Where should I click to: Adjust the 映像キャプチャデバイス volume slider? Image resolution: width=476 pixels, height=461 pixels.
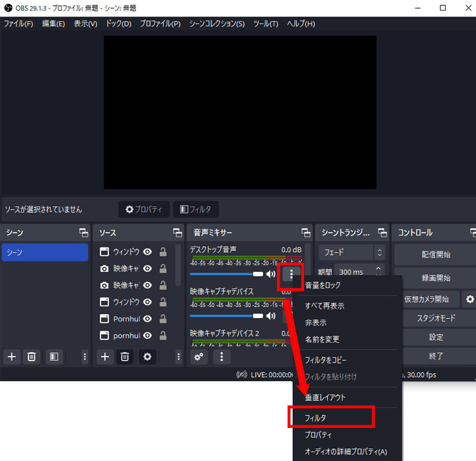pyautogui.click(x=227, y=316)
